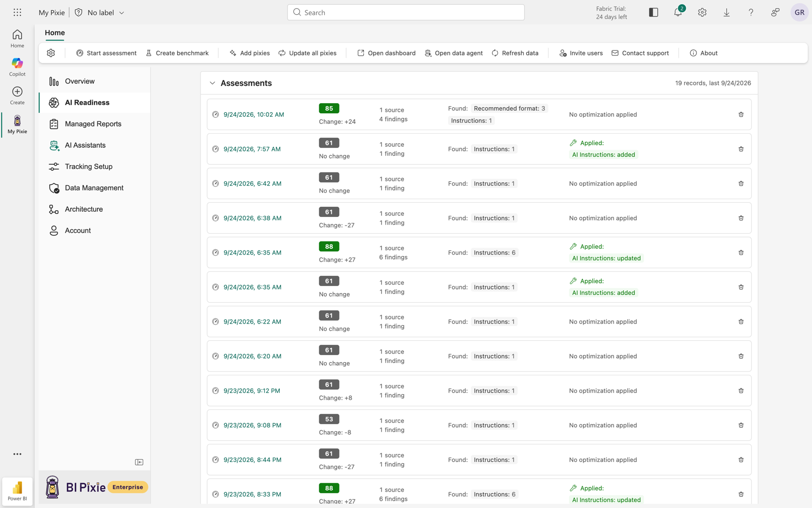
Task: Click About in toolbar
Action: pyautogui.click(x=703, y=53)
